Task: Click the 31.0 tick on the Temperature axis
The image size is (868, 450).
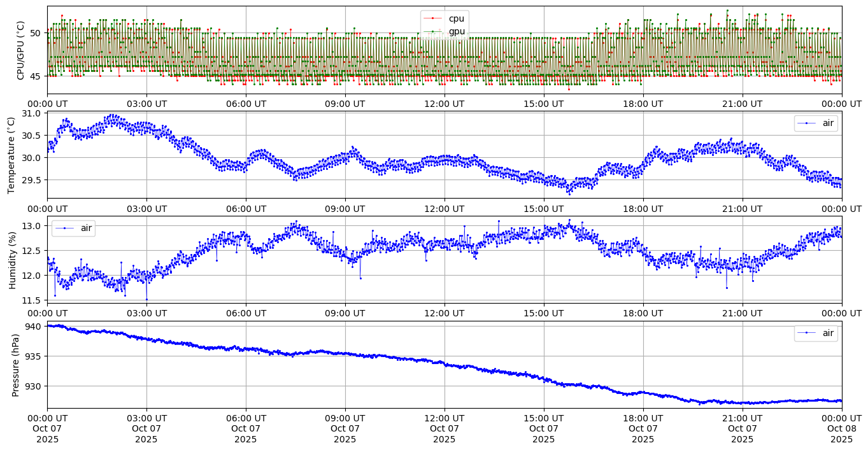Action: pyautogui.click(x=31, y=114)
